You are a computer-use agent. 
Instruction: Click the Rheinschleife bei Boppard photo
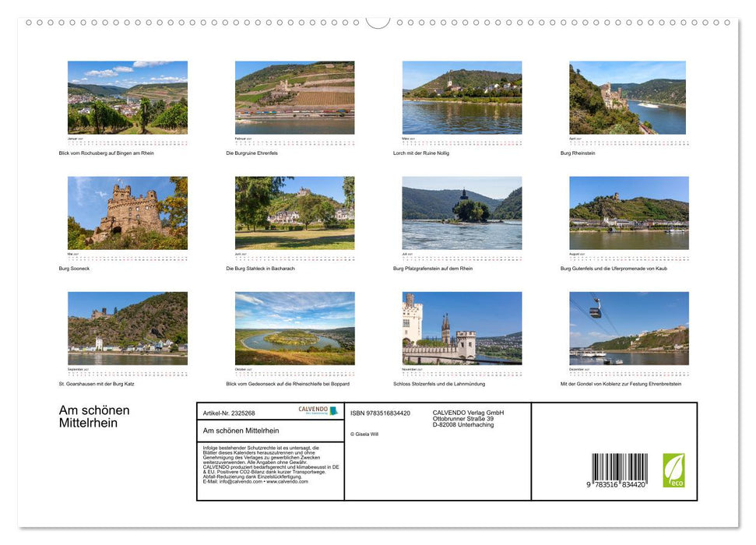[x=294, y=328]
